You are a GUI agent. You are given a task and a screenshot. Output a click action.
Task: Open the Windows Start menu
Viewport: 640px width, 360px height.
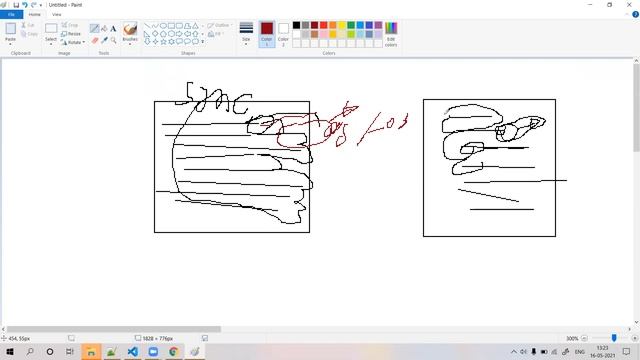coord(9,351)
